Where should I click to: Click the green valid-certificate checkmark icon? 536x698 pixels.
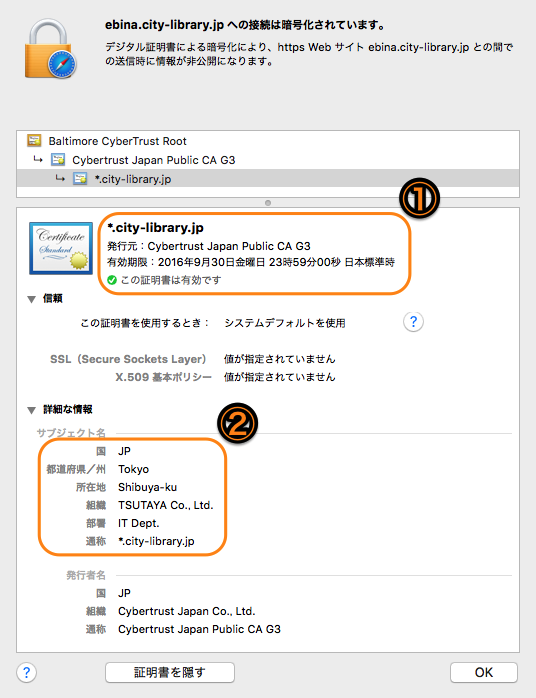point(112,280)
